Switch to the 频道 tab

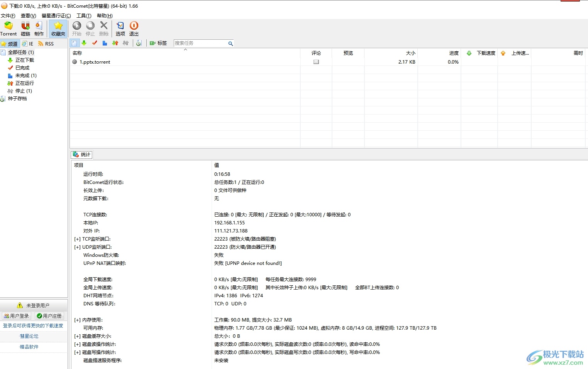pyautogui.click(x=10, y=44)
